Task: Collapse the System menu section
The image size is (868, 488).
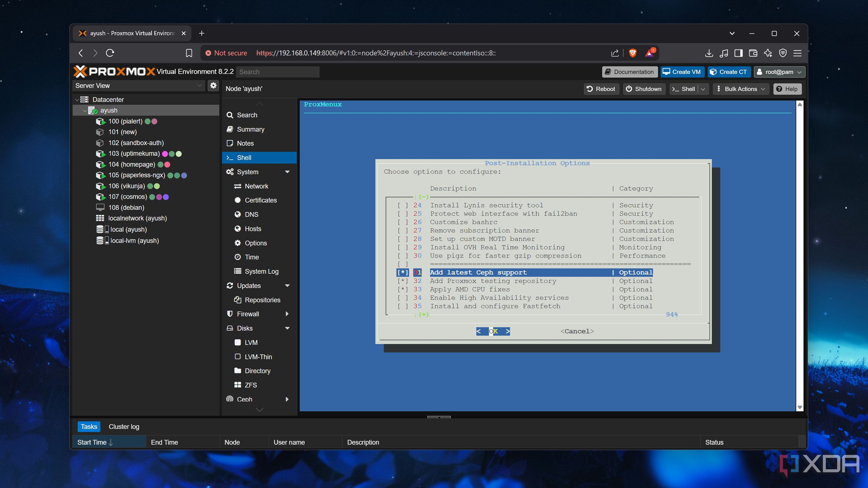Action: click(x=288, y=172)
